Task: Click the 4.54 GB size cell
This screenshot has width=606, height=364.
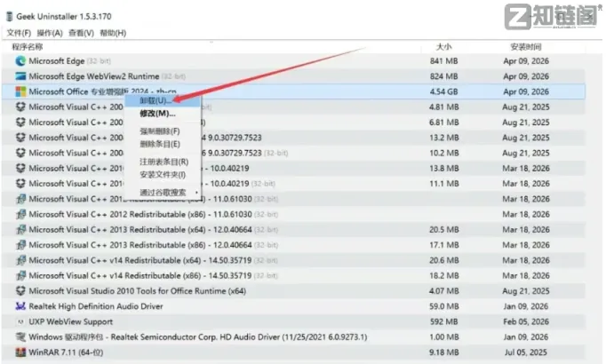Action: (443, 91)
